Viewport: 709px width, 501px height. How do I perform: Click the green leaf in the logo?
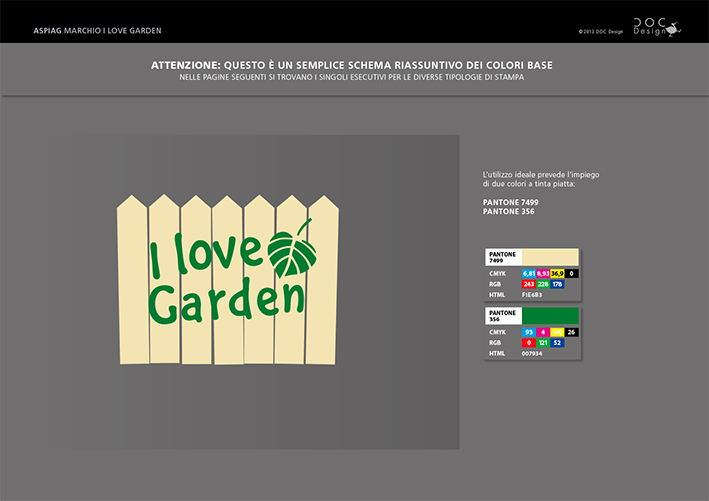point(292,249)
